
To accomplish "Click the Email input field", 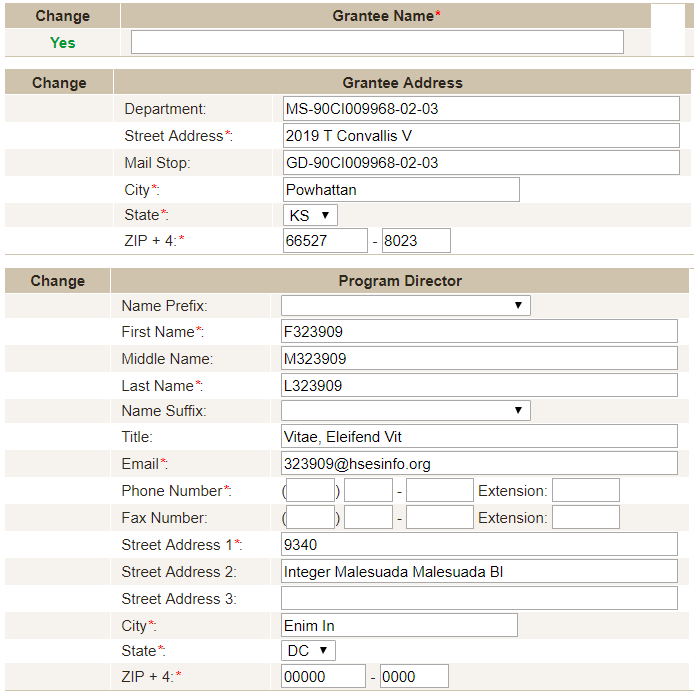I will tap(480, 463).
